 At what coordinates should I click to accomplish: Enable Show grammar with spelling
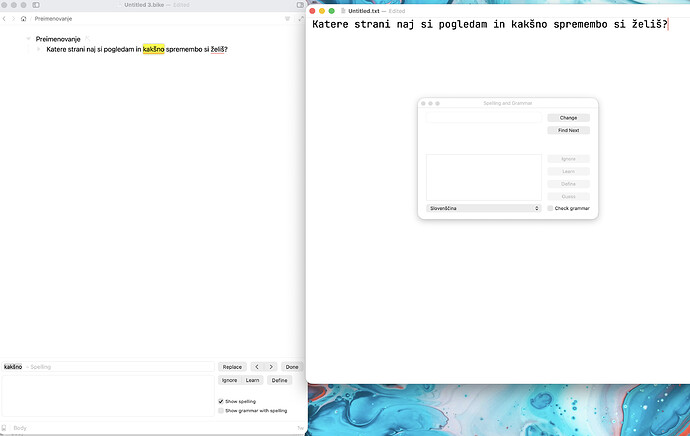tap(221, 410)
